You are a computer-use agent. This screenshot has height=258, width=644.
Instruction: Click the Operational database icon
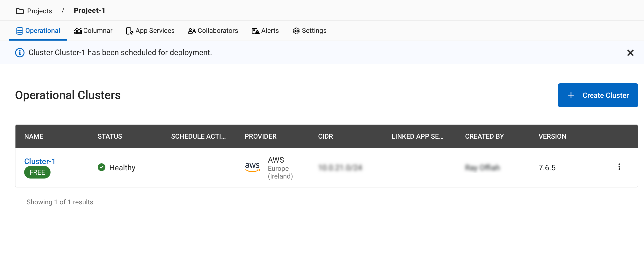20,31
